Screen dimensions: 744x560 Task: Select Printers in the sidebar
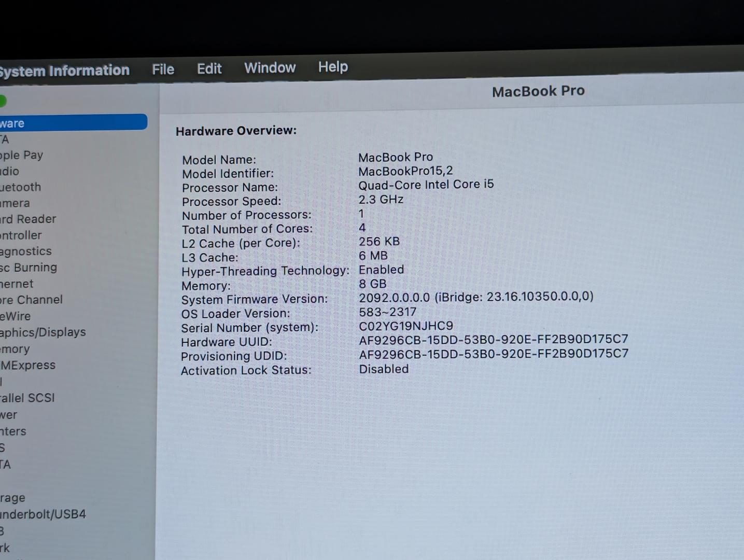pyautogui.click(x=13, y=431)
